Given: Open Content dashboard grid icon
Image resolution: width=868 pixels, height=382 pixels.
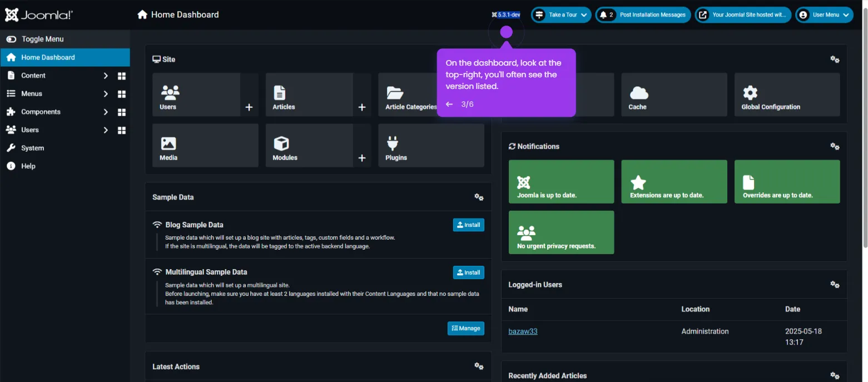Looking at the screenshot, I should tap(122, 76).
